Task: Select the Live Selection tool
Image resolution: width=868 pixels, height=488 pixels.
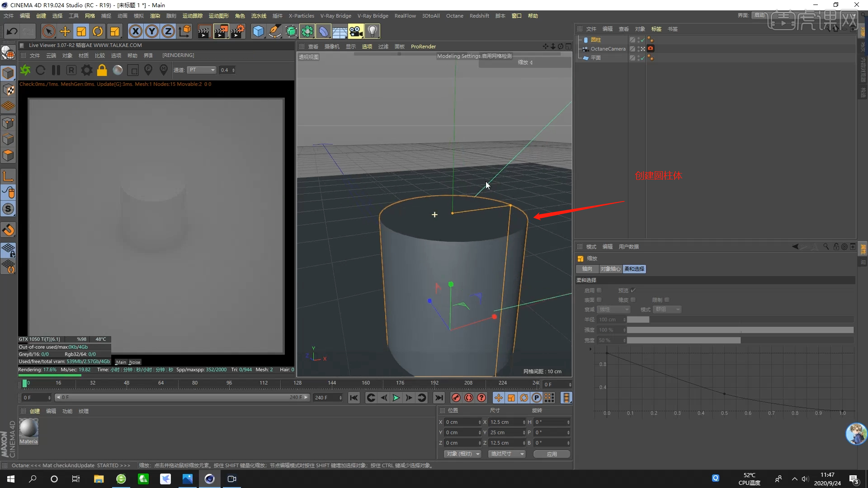Action: (48, 31)
